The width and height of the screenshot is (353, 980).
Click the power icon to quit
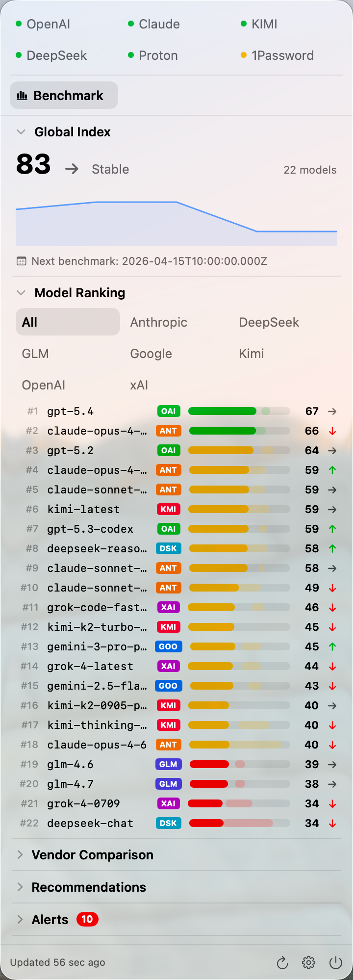[336, 962]
